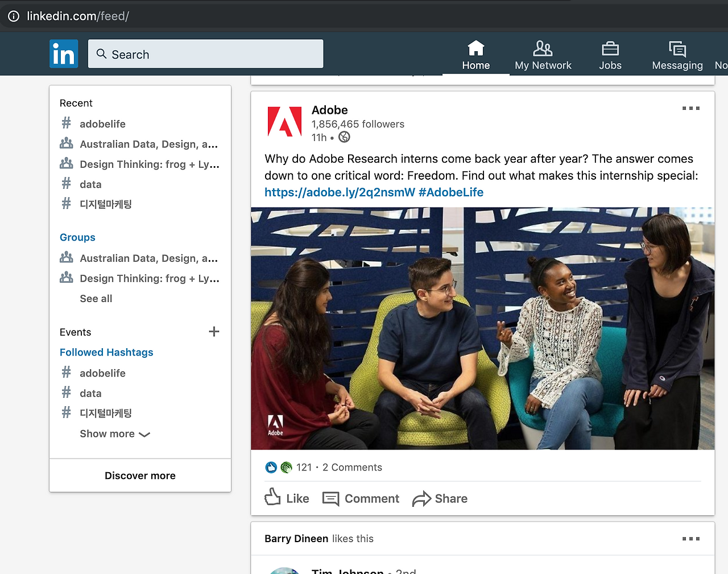728x574 pixels.
Task: Open Adobe company name on post
Action: click(330, 110)
